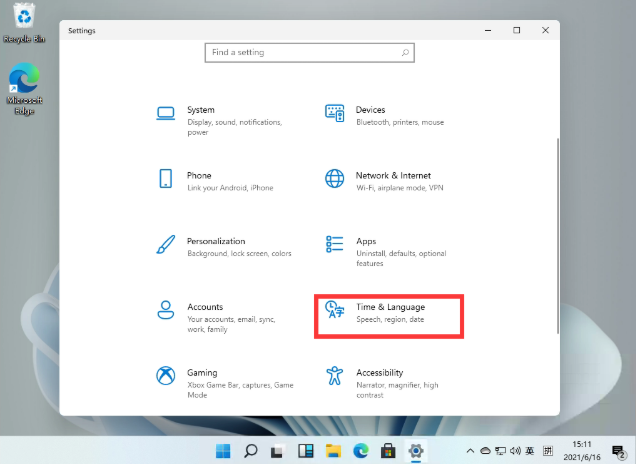636x464 pixels.
Task: Open Accounts person icon
Action: [166, 310]
